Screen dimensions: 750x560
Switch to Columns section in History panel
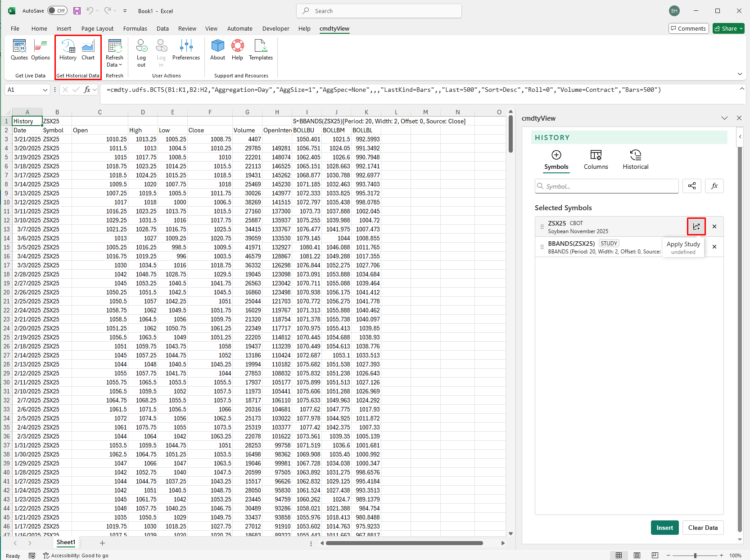596,160
